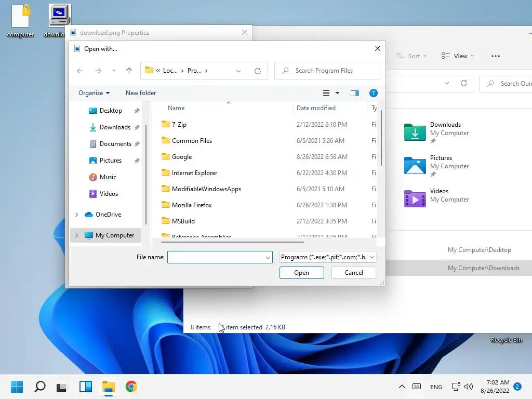The image size is (532, 399).
Task: Open the File name history dropdown
Action: [x=268, y=258]
